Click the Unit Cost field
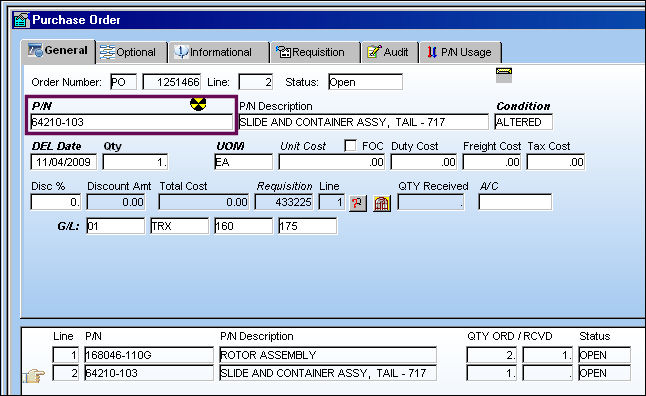The width and height of the screenshot is (646, 396). tap(332, 162)
